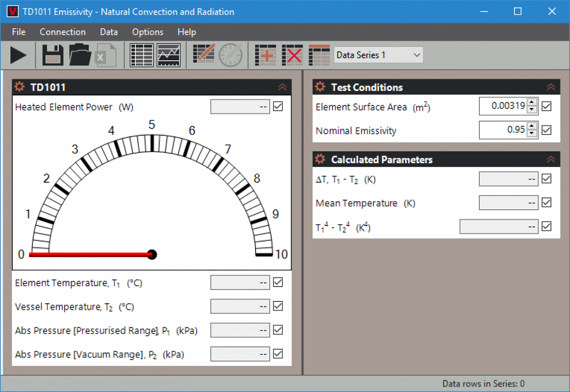This screenshot has width=570, height=392.
Task: Collapse the Calculated Parameters panel
Action: (551, 159)
